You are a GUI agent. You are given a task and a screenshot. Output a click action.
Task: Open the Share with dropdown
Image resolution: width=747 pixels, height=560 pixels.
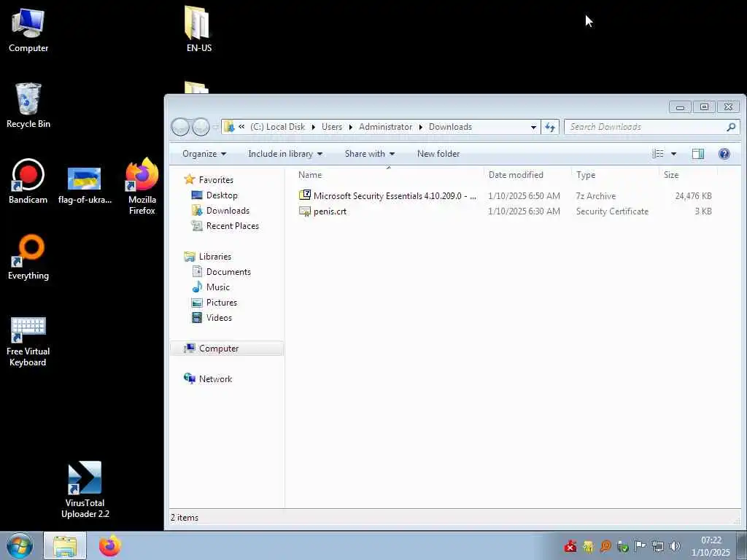click(x=369, y=153)
